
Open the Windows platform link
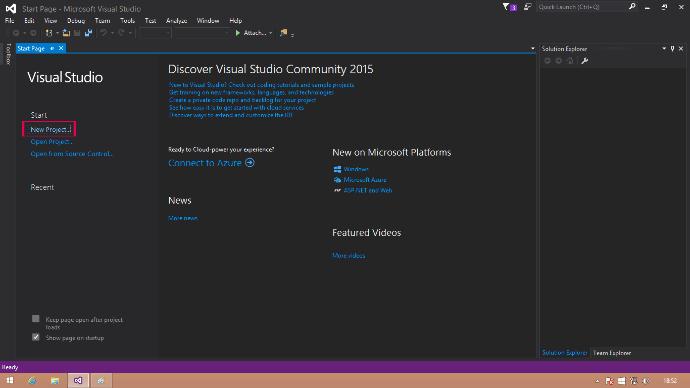(356, 169)
